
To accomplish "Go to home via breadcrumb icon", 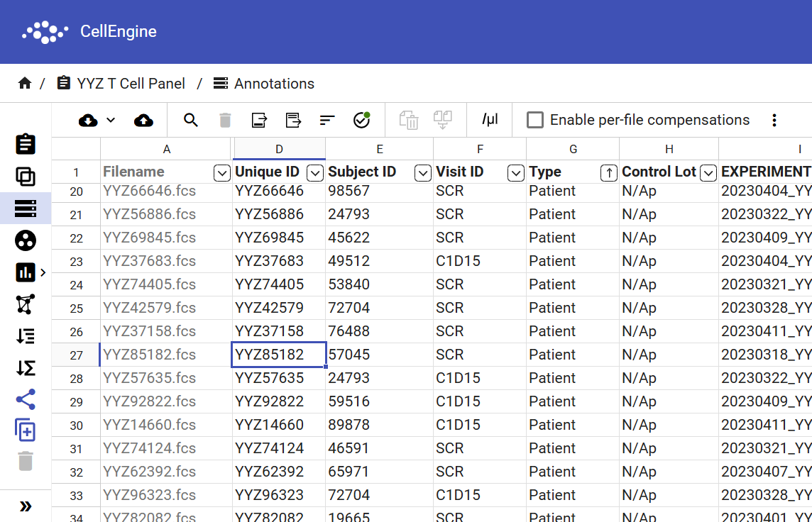I will coord(24,83).
